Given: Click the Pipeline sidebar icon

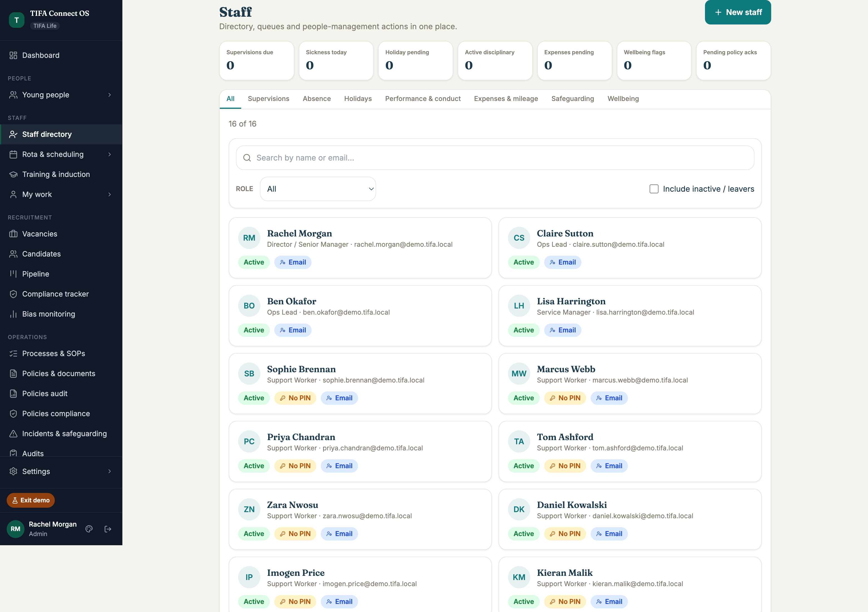Looking at the screenshot, I should point(13,274).
